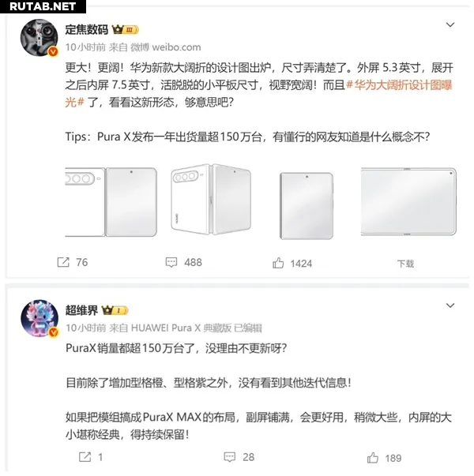474x476 pixels.
Task: View the closed outer-screen design image
Action: pos(307,206)
